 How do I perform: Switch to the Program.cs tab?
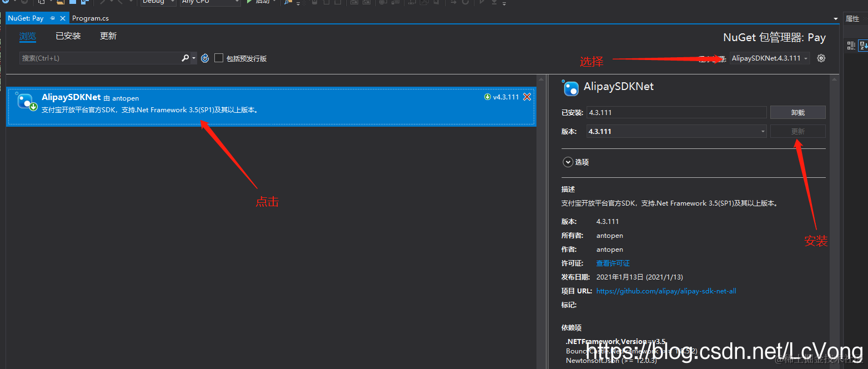click(x=91, y=18)
